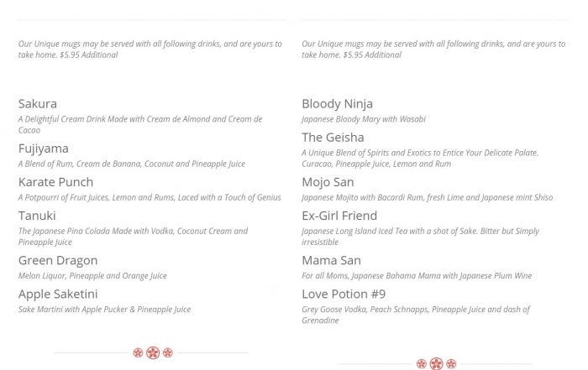Choose the Ex-Girl Friend drink name
Viewport: 588px width, 370px height.
pyautogui.click(x=339, y=216)
